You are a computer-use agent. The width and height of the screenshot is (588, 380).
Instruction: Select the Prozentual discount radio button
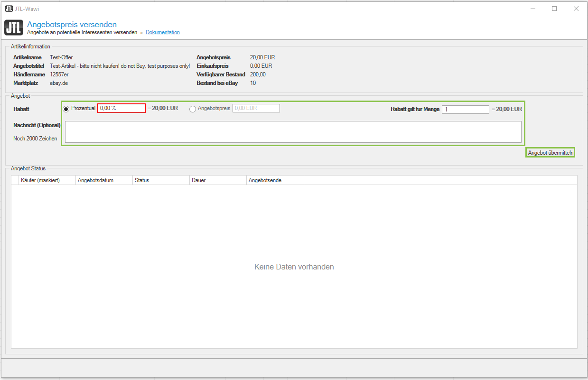click(x=66, y=109)
